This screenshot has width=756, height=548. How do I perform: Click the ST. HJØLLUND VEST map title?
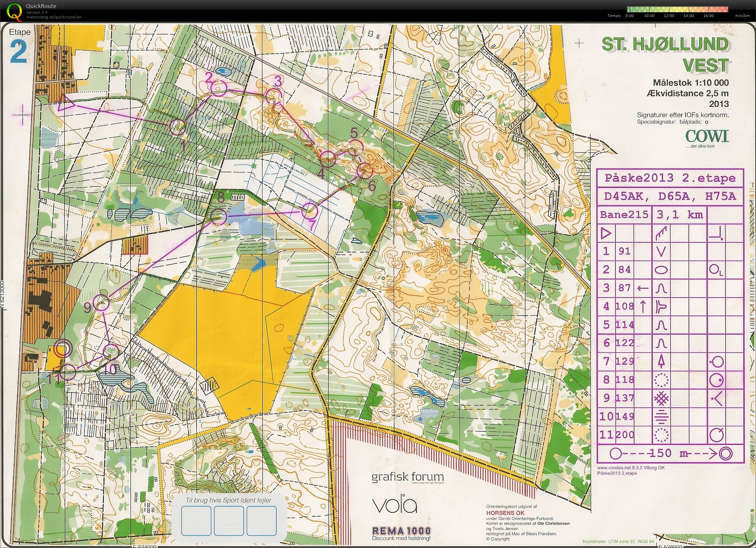665,55
